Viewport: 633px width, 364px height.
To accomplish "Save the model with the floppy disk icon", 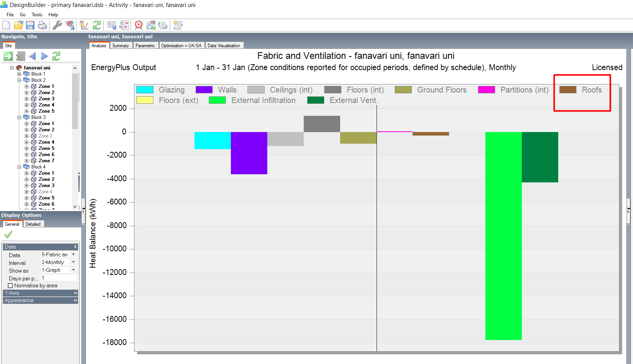I will [x=30, y=25].
